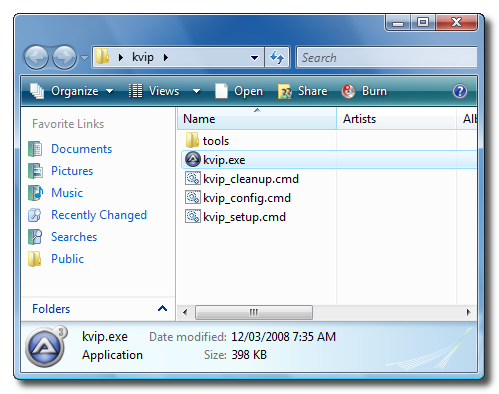Open Help with the question mark icon
Screen dimensions: 499x394
(460, 91)
